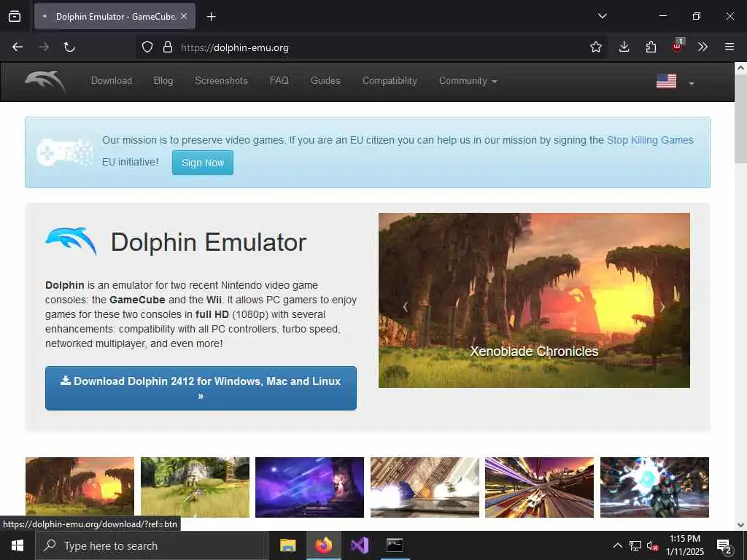Click the scrollbar down arrow
Image resolution: width=747 pixels, height=560 pixels.
[741, 525]
